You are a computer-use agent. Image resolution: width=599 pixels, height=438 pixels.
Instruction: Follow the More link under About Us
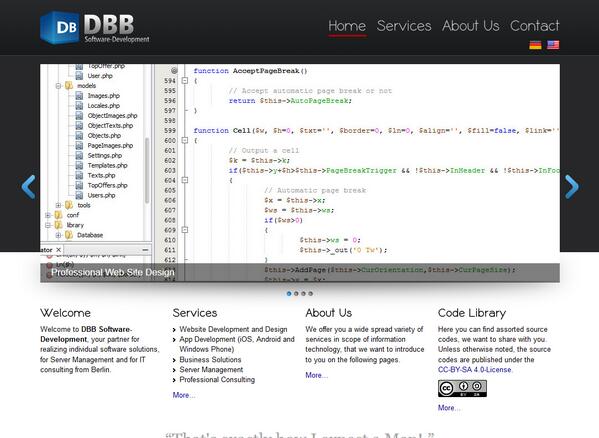click(316, 375)
